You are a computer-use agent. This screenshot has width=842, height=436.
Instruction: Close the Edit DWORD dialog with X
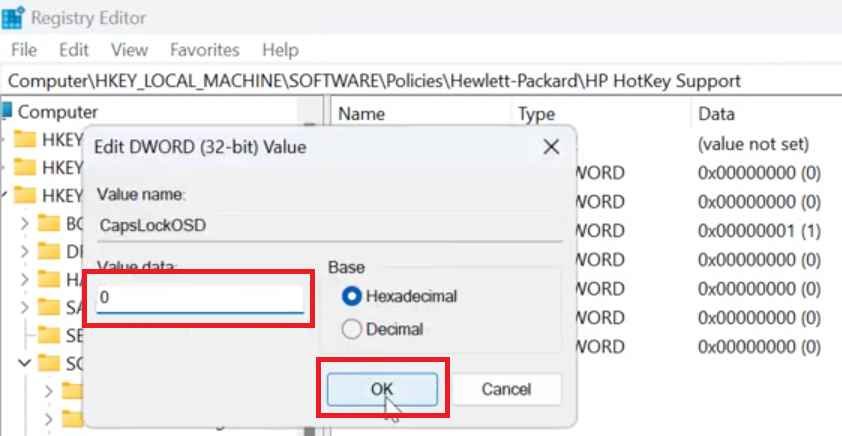click(550, 147)
